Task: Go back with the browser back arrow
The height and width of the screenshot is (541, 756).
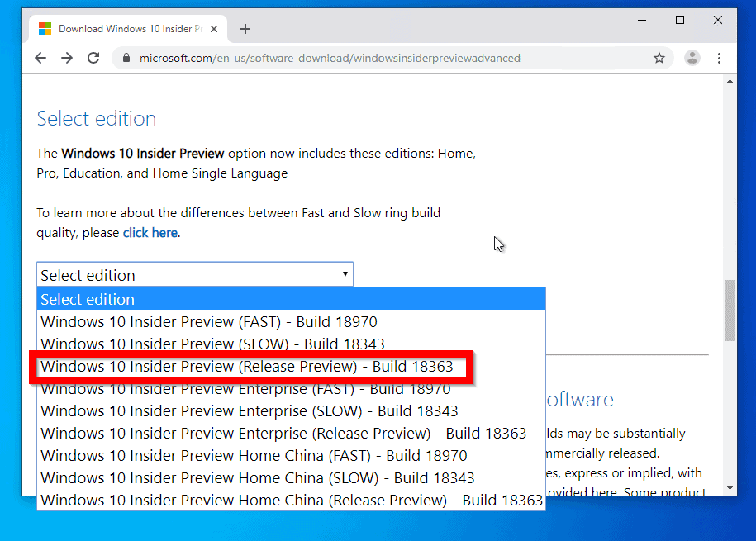Action: [40, 59]
